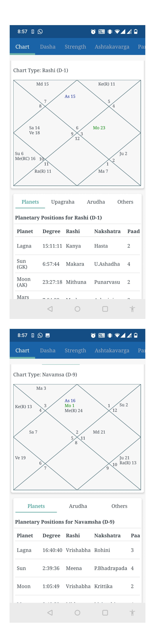Image resolution: width=155 pixels, height=644 pixels.
Task: Tap the picture notification icon in the status bar
Action: [x=47, y=335]
